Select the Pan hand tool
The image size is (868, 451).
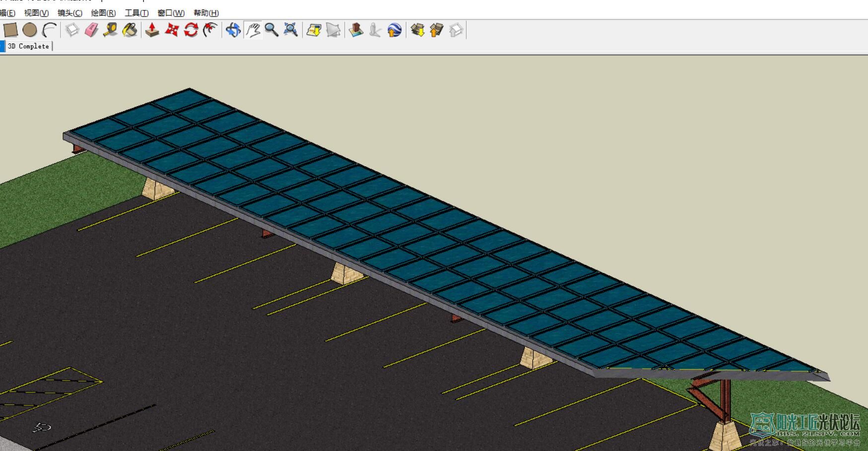click(x=253, y=30)
